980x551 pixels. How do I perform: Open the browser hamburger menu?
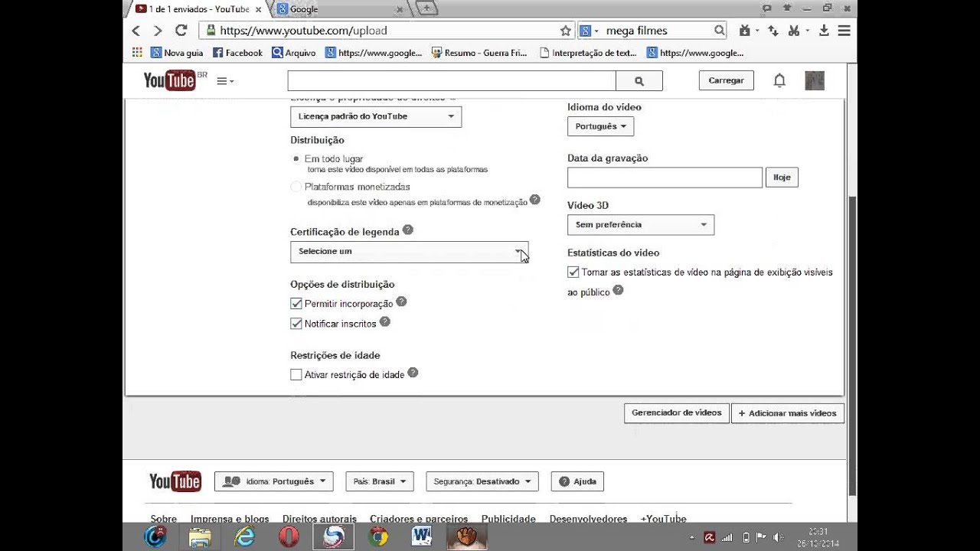pyautogui.click(x=844, y=31)
